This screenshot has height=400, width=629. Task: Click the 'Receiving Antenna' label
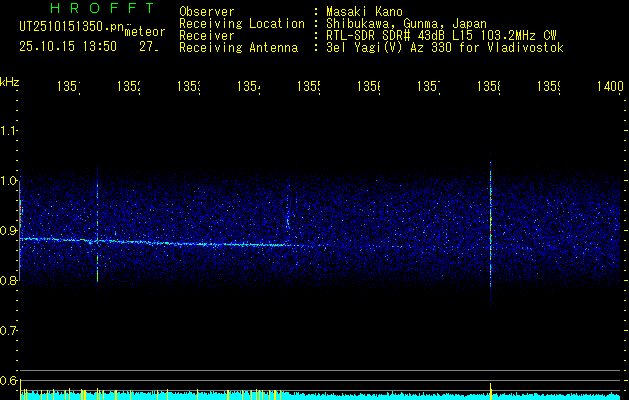pyautogui.click(x=238, y=48)
